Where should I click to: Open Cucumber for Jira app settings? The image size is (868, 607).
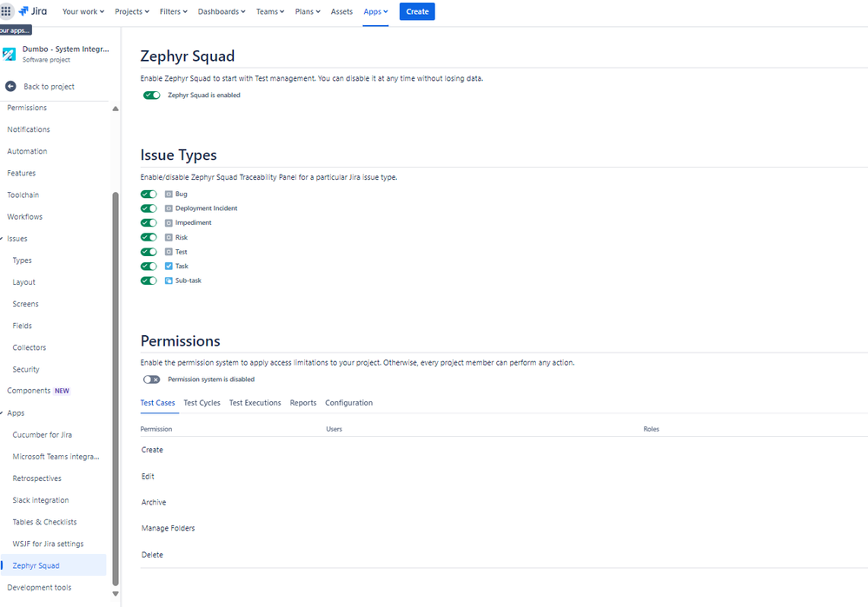[x=42, y=435]
